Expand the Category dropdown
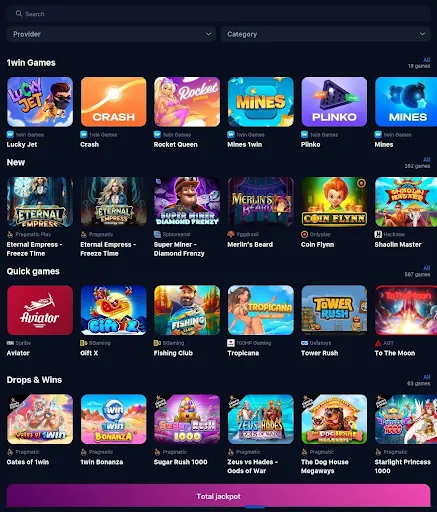The height and width of the screenshot is (512, 437). 326,34
